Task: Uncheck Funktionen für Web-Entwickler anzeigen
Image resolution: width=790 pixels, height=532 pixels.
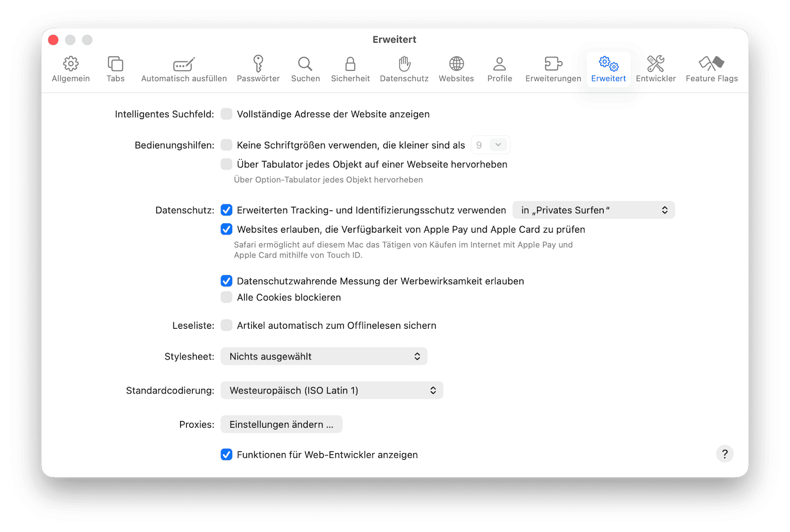Action: click(226, 454)
